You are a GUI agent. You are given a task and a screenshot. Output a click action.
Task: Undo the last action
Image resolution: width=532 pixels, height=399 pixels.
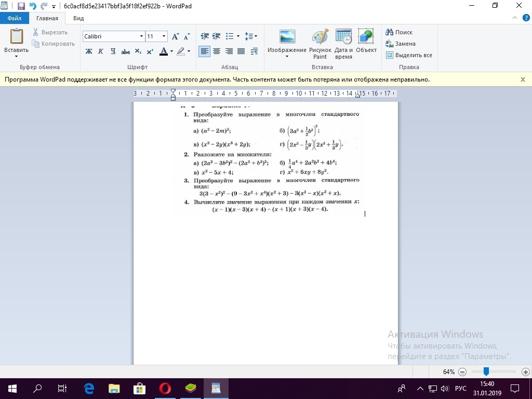(33, 6)
